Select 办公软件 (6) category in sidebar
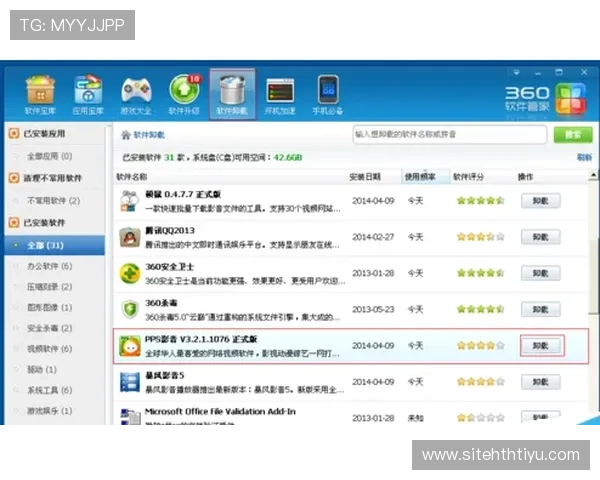The image size is (600, 480). tap(49, 266)
